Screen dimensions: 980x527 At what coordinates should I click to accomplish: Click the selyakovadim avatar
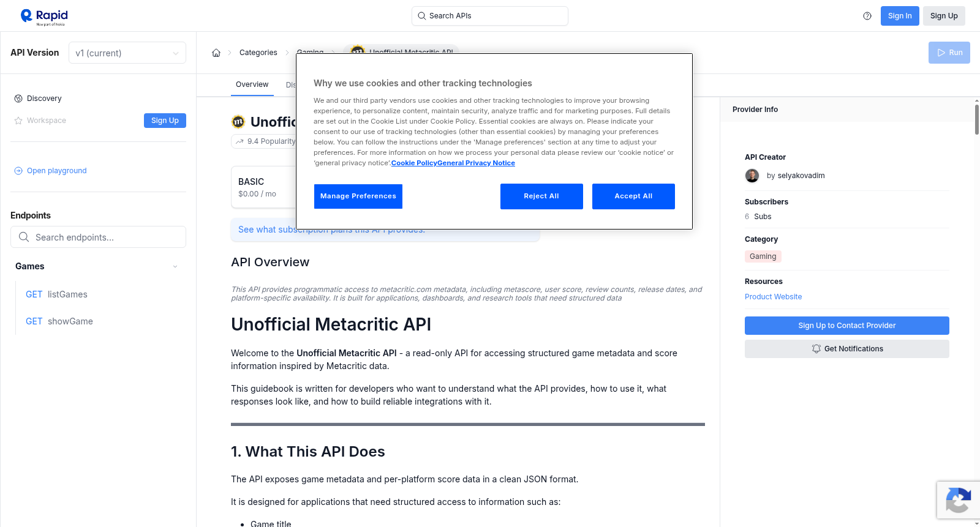[x=752, y=176]
